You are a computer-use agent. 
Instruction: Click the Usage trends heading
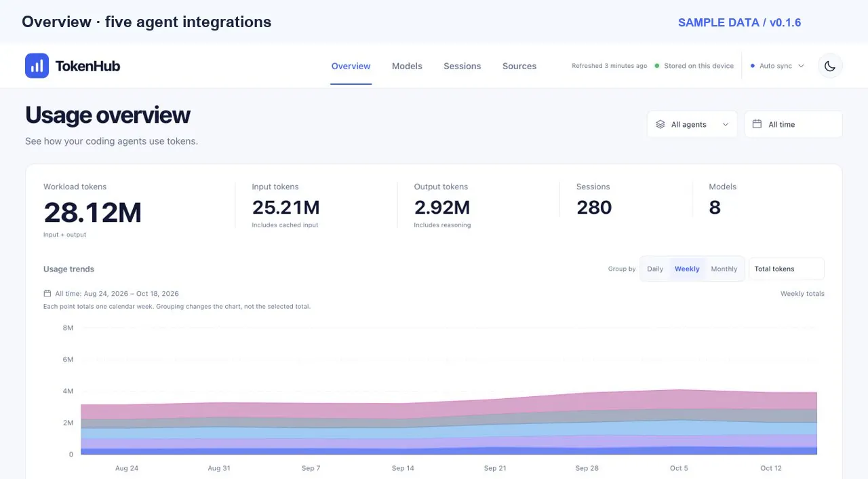pos(68,269)
